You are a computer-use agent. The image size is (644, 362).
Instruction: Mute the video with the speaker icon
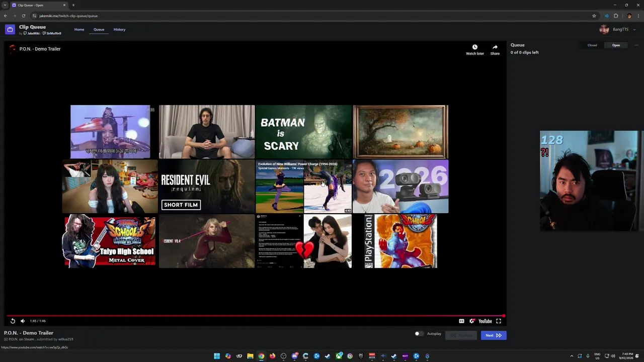click(23, 321)
